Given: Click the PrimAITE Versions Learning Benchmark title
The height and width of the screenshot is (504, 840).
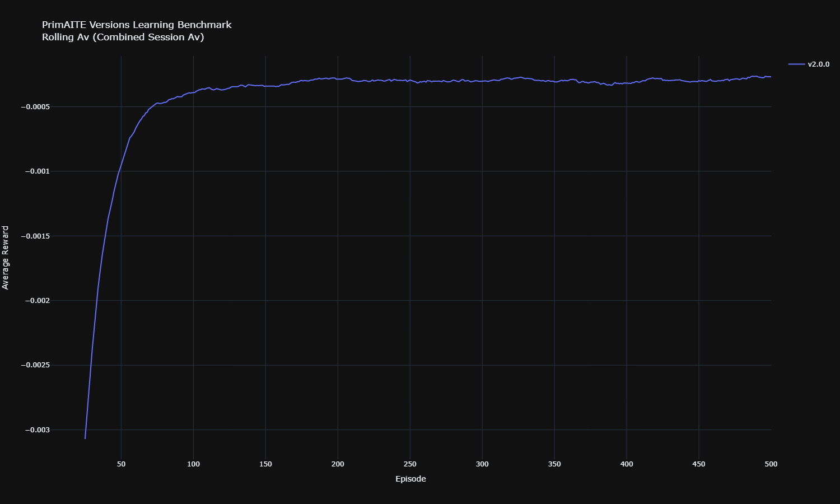Looking at the screenshot, I should pos(137,25).
